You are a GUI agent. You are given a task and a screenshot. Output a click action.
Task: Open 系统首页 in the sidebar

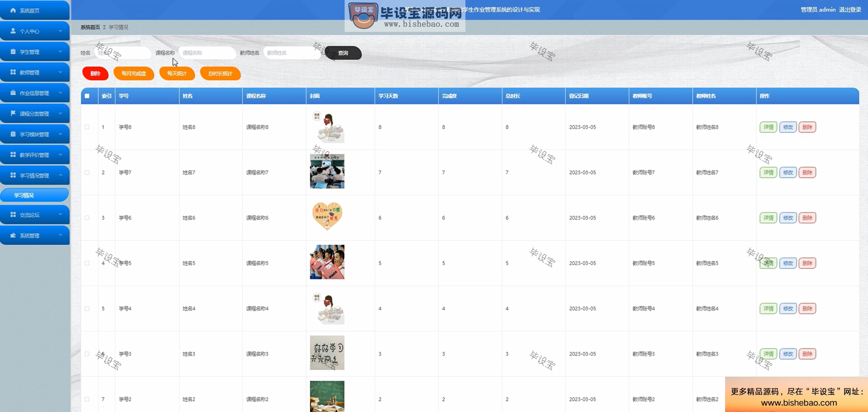pos(35,10)
